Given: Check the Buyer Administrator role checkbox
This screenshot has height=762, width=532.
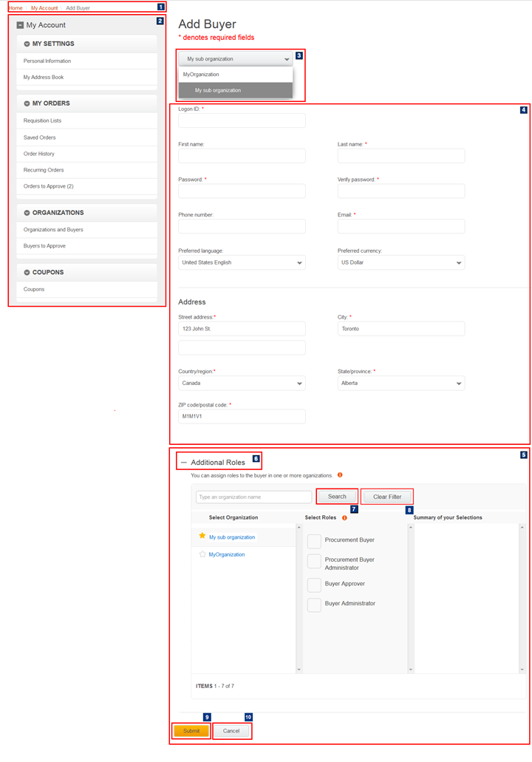Looking at the screenshot, I should point(314,605).
